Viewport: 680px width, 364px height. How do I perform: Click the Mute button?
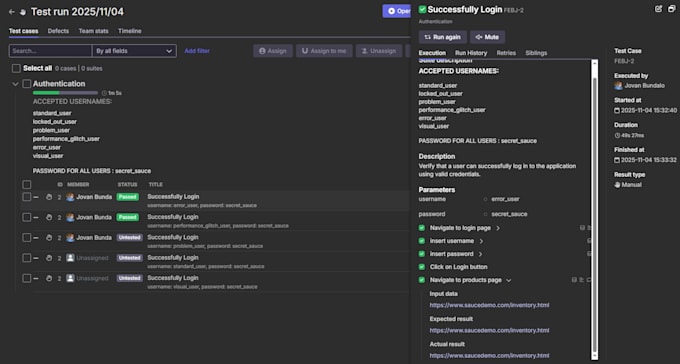tap(487, 37)
